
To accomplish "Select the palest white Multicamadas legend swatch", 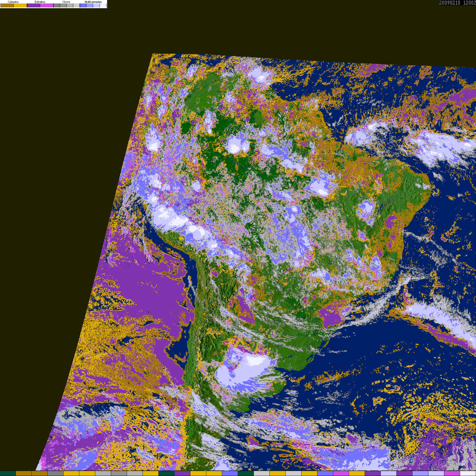I will (x=103, y=5).
